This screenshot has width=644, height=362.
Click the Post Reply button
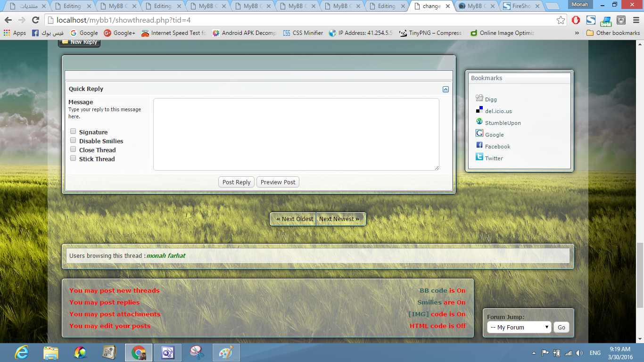[237, 182]
